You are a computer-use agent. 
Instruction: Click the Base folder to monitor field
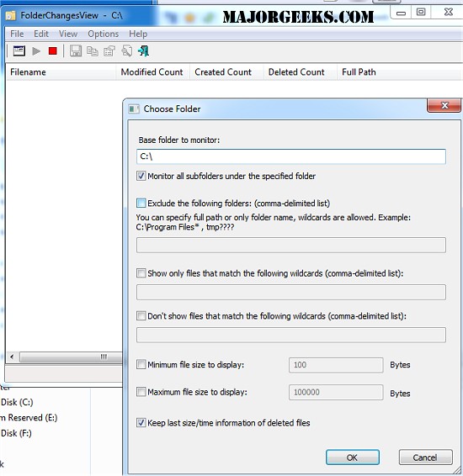291,156
